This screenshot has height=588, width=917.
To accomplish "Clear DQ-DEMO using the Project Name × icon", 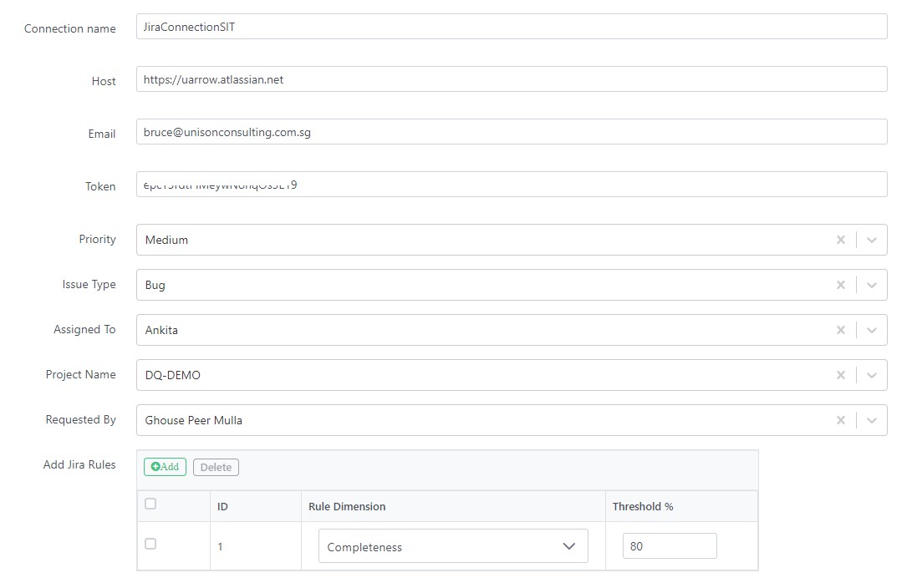I will pyautogui.click(x=841, y=375).
